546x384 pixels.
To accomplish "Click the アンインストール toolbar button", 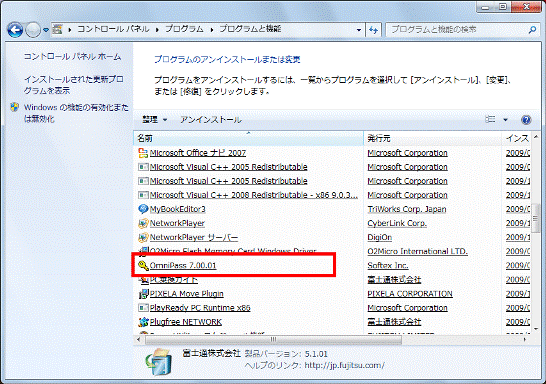I will point(211,120).
